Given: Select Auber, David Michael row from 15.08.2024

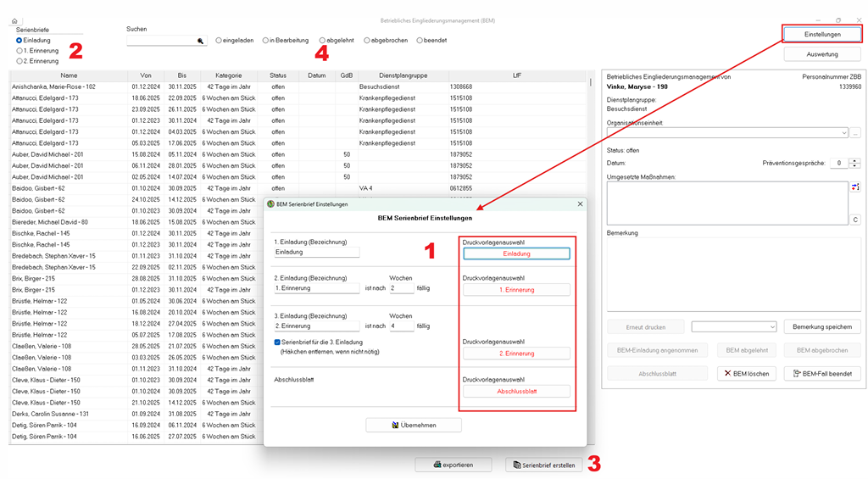Looking at the screenshot, I should 298,154.
